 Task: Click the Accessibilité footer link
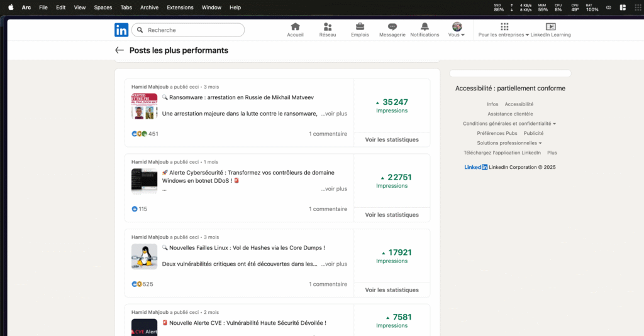519,104
